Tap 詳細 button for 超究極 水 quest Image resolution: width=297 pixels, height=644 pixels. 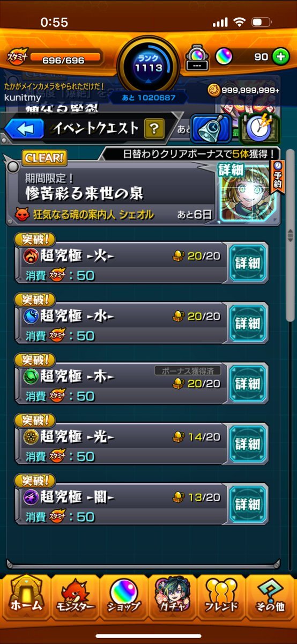[x=248, y=323]
